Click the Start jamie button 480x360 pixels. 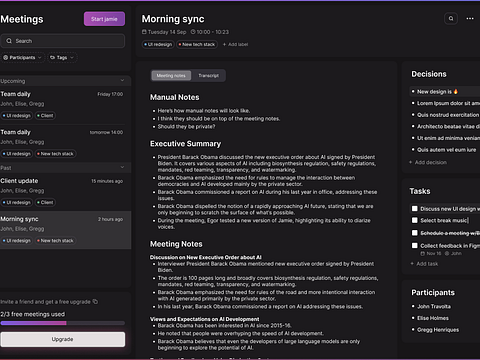click(x=104, y=19)
